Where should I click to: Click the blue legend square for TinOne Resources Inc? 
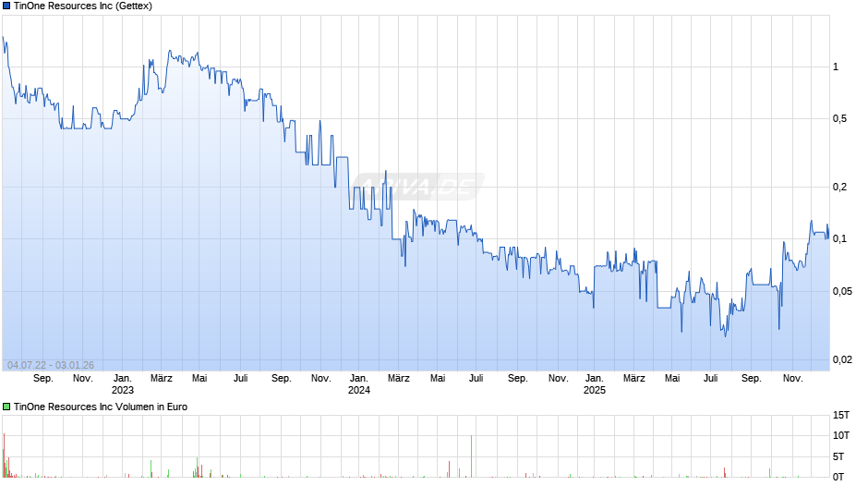pyautogui.click(x=6, y=6)
